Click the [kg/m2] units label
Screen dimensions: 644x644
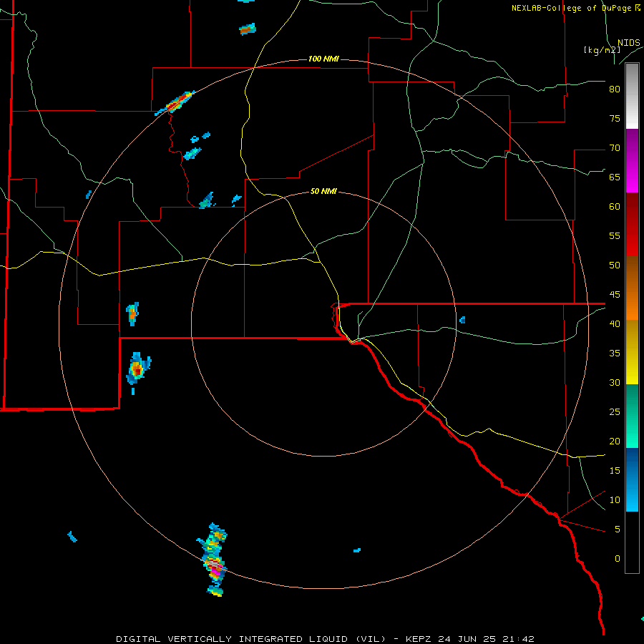coord(602,50)
